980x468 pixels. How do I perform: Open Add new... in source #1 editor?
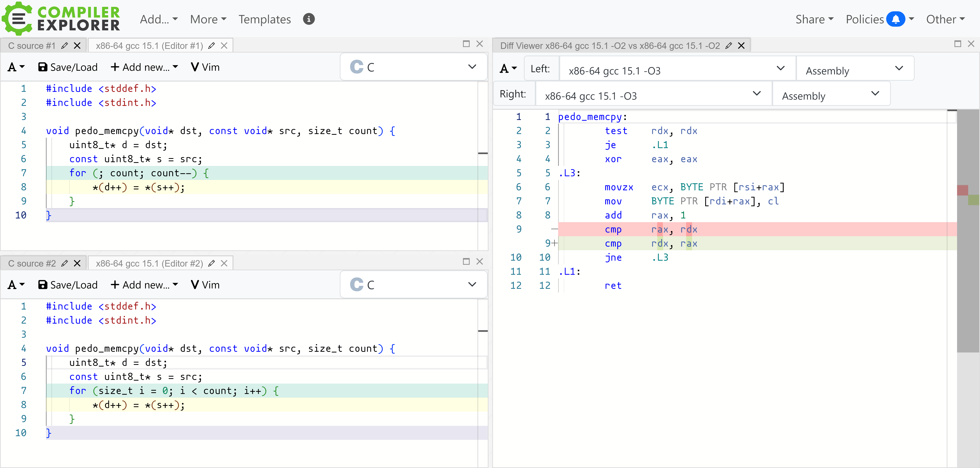[144, 67]
